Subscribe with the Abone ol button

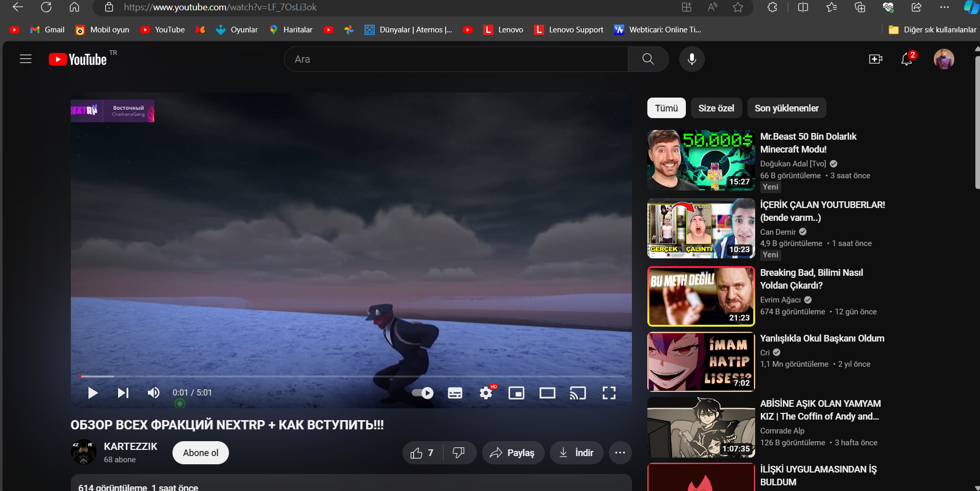pos(201,452)
